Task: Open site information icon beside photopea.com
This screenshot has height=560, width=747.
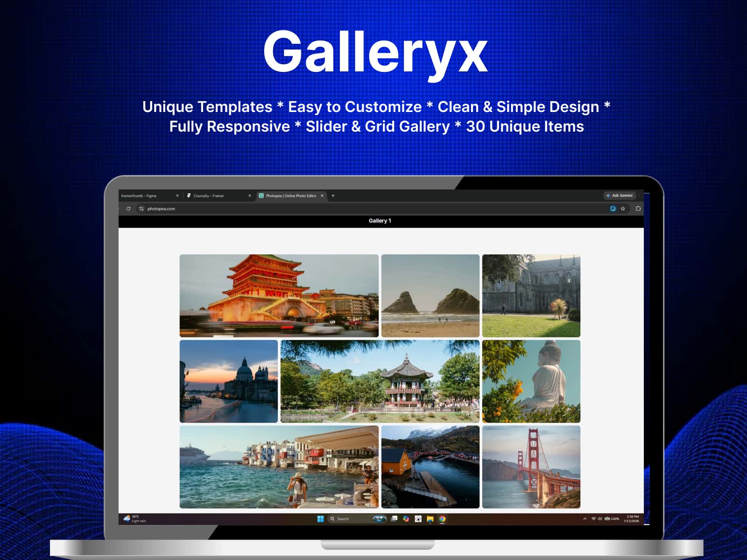Action: coord(141,209)
